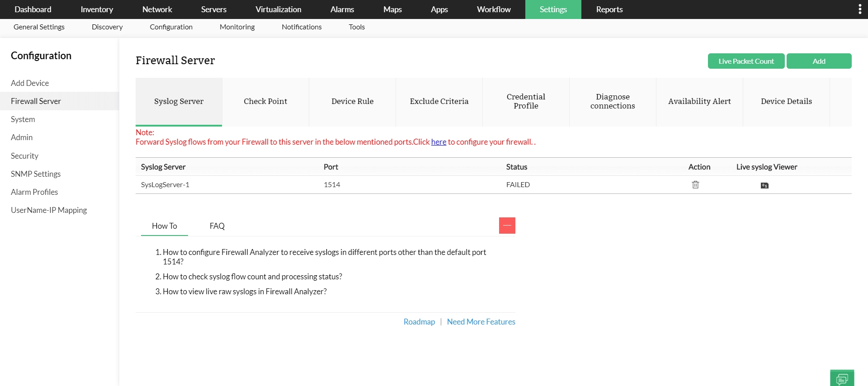Click the Status column header
This screenshot has width=868, height=386.
pyautogui.click(x=517, y=167)
